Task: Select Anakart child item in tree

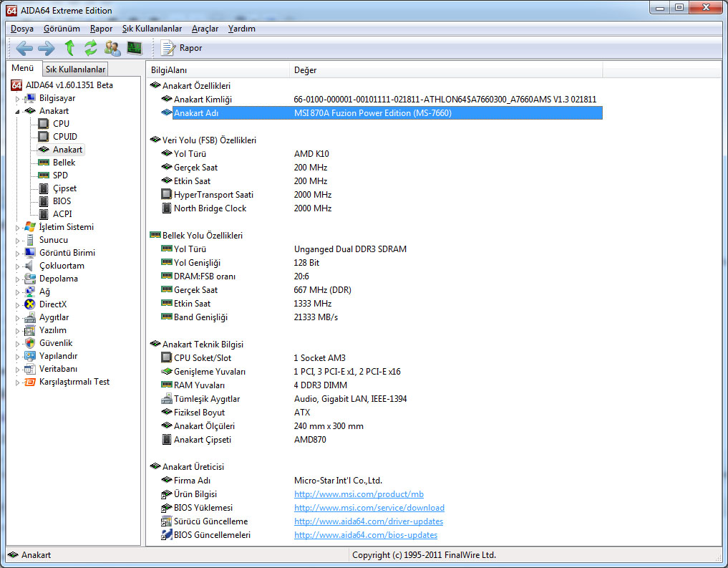Action: click(67, 150)
